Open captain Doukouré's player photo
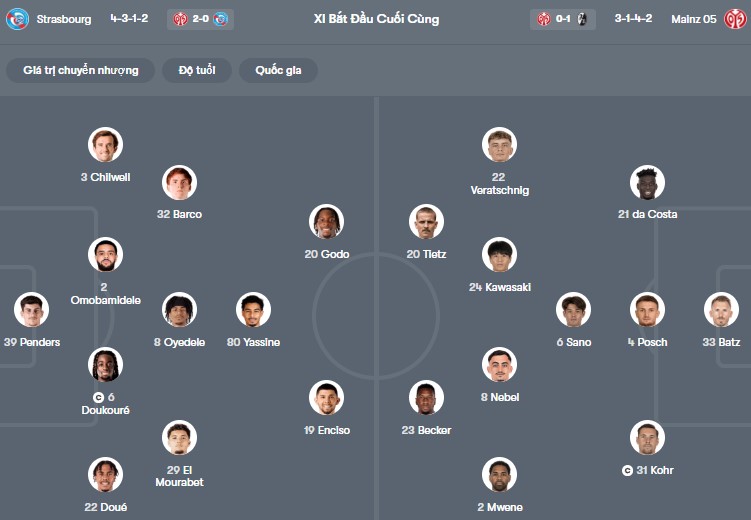The height and width of the screenshot is (520, 751). [x=105, y=365]
